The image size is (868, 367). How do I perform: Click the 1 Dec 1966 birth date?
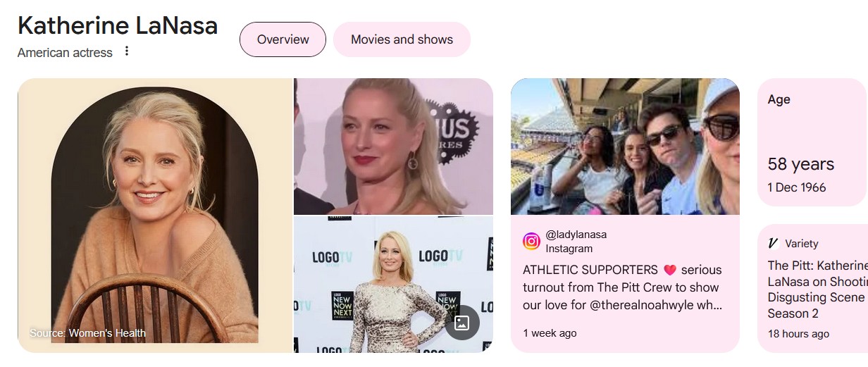(x=797, y=187)
